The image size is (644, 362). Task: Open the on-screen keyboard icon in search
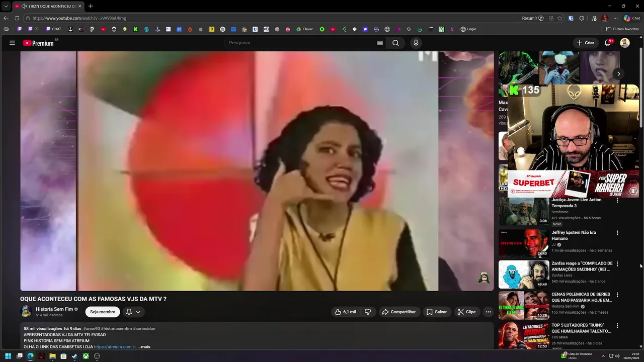coord(380,43)
